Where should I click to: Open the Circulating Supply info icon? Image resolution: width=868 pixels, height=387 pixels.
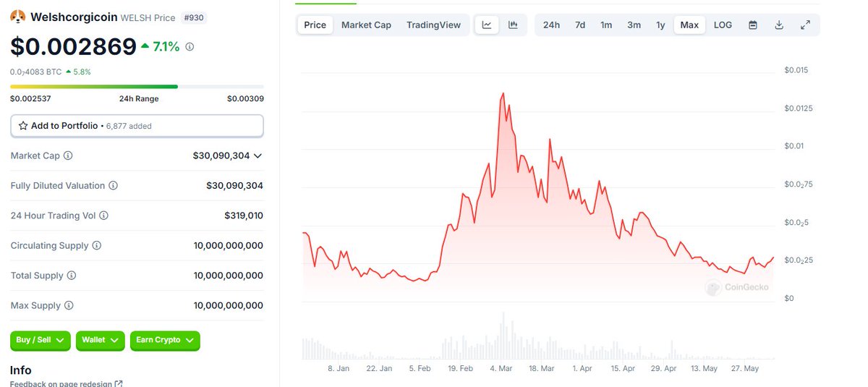pyautogui.click(x=96, y=246)
